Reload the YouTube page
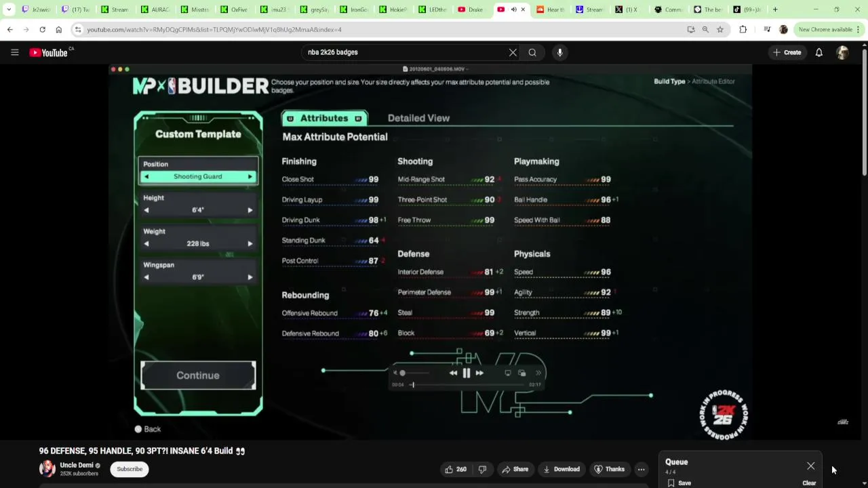 [42, 29]
